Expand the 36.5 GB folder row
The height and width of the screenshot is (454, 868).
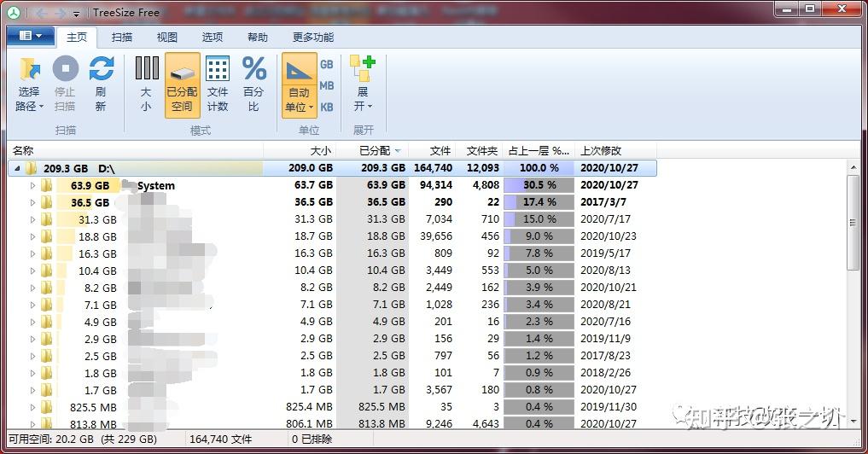pos(32,202)
